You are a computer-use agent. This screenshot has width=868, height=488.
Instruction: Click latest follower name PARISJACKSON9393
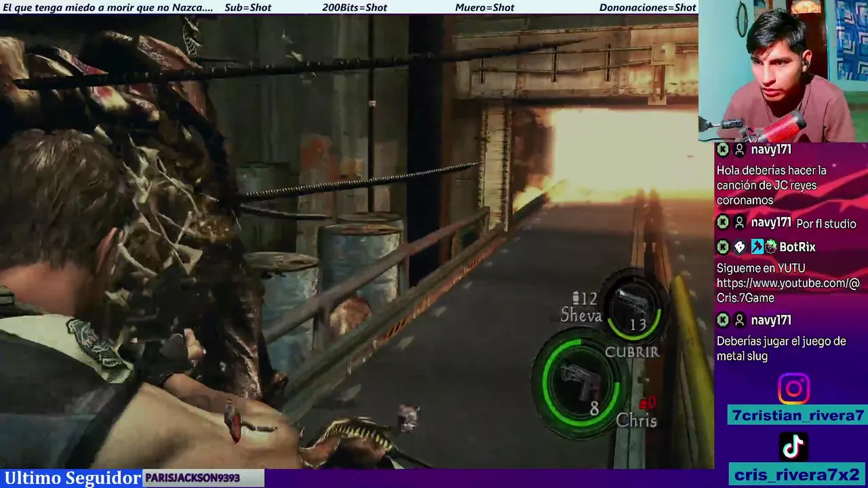point(193,478)
